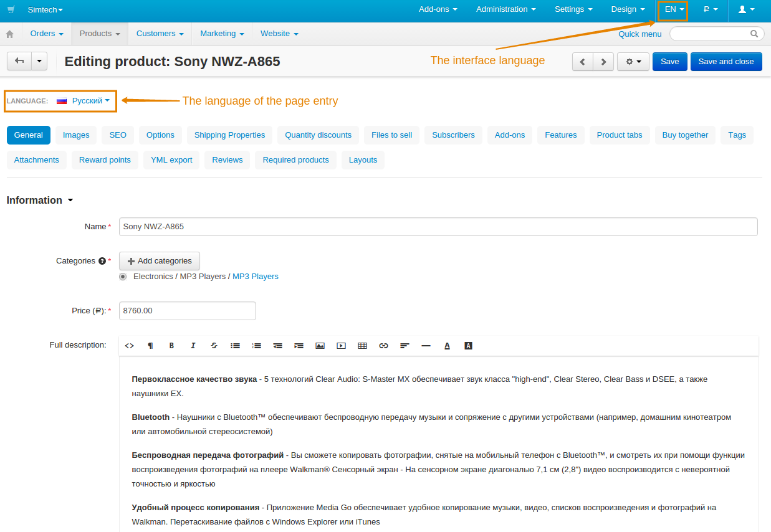Insert a video into the description
Screen dimensions: 771x532
pos(341,346)
